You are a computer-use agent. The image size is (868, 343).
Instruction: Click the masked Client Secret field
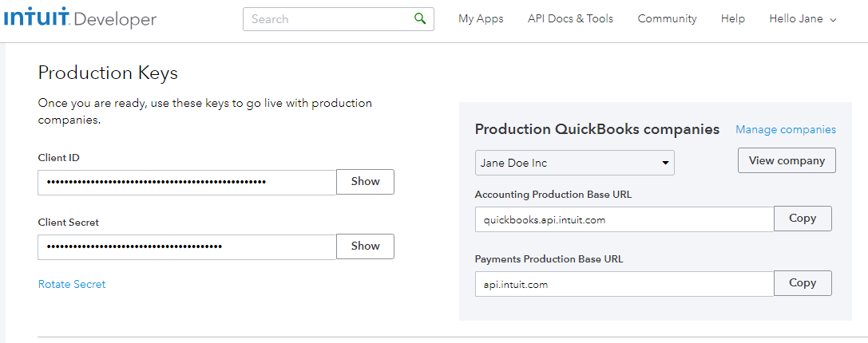pyautogui.click(x=187, y=247)
